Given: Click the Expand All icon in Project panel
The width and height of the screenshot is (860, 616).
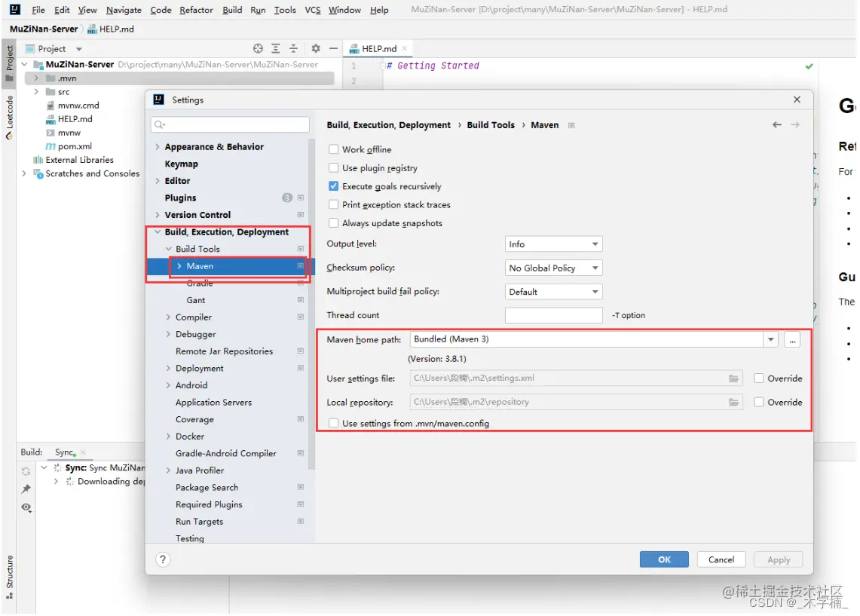Looking at the screenshot, I should pos(276,48).
